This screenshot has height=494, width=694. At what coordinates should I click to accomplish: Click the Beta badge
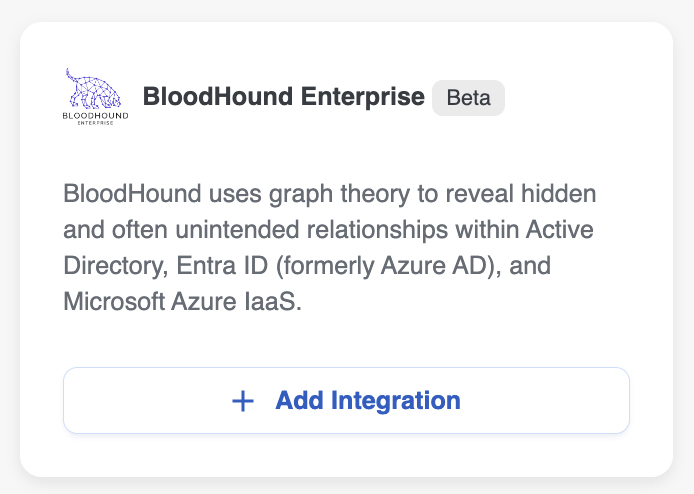click(x=468, y=98)
